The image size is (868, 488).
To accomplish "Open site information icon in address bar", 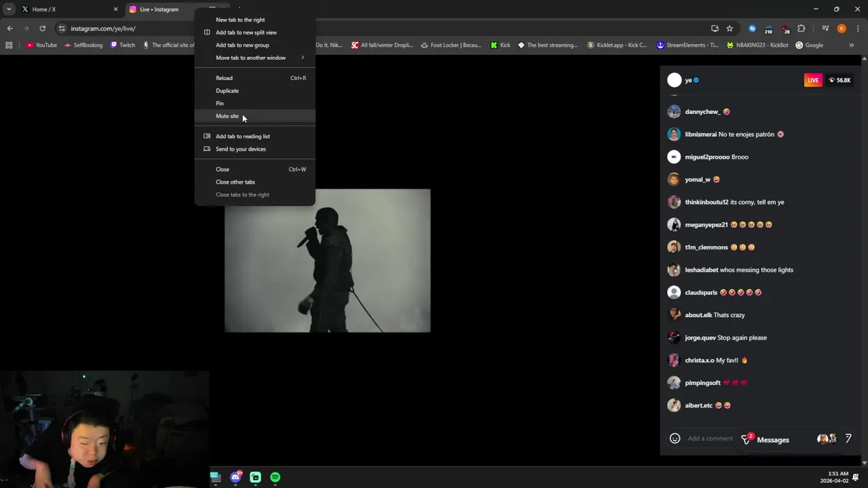I will click(x=62, y=28).
